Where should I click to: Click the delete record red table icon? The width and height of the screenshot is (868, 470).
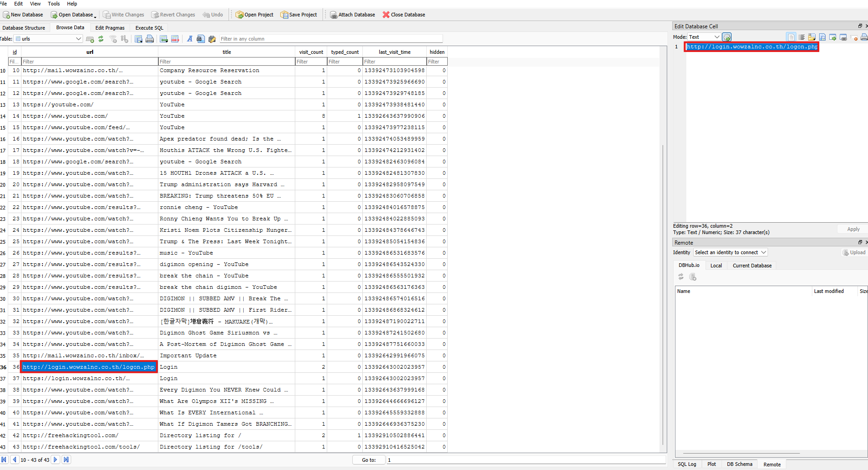point(175,39)
